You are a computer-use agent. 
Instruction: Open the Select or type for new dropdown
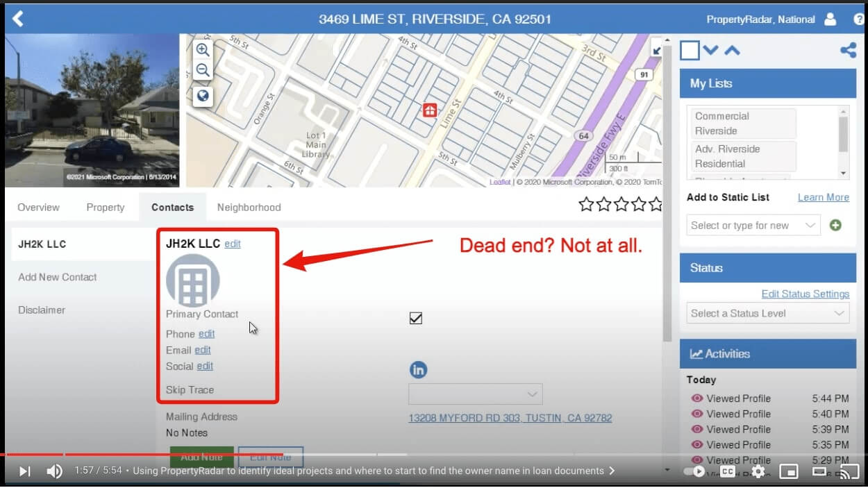click(753, 225)
